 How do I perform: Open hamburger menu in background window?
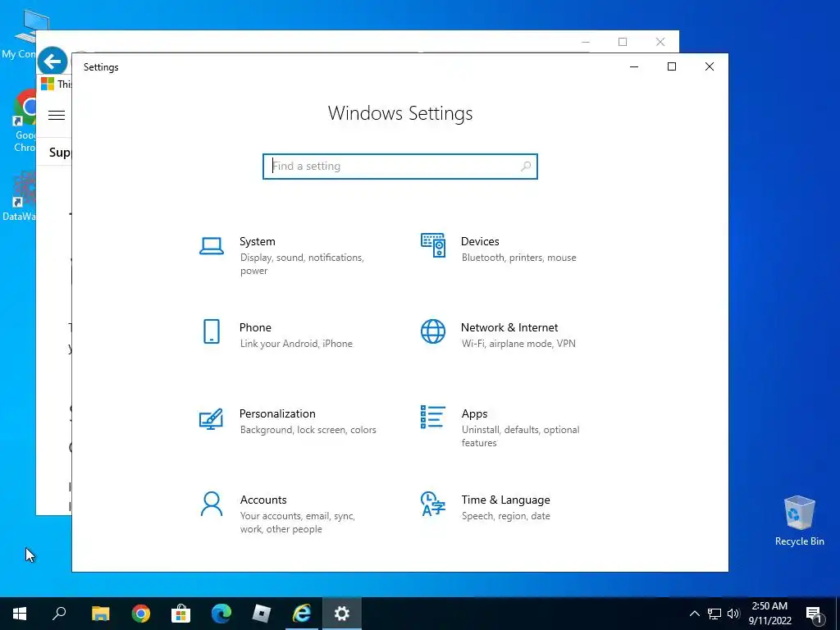click(x=57, y=115)
